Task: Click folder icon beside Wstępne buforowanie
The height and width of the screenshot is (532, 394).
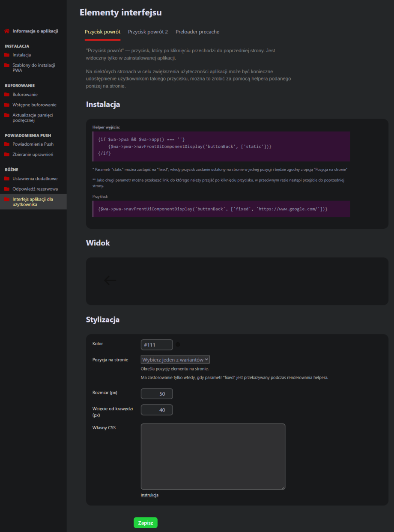Action: pyautogui.click(x=7, y=105)
